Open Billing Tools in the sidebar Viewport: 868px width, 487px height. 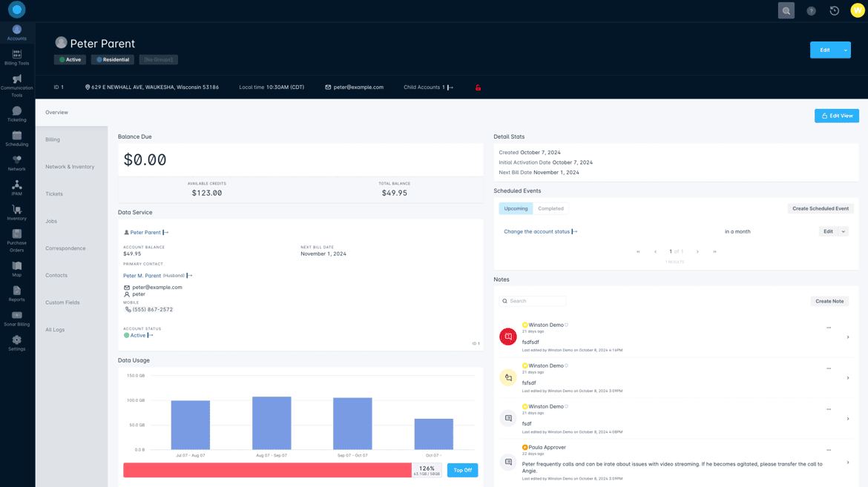pyautogui.click(x=16, y=58)
